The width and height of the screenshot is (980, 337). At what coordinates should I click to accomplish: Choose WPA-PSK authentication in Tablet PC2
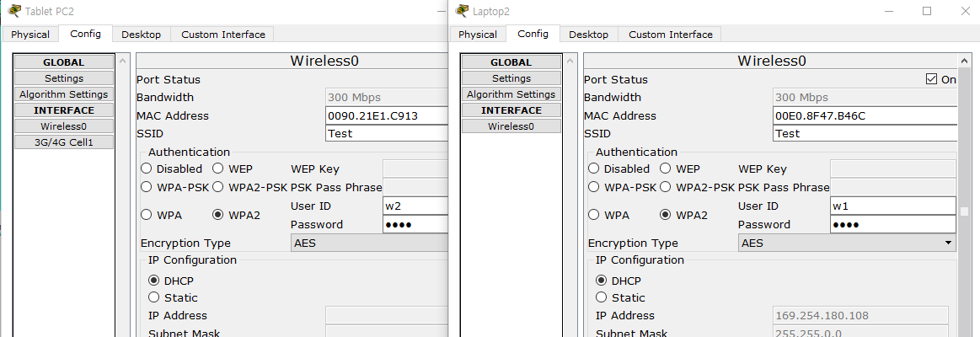[147, 187]
